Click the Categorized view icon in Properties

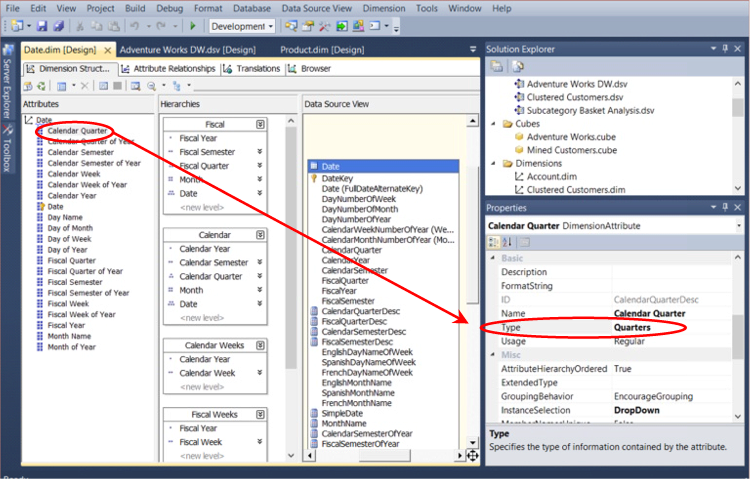point(494,242)
